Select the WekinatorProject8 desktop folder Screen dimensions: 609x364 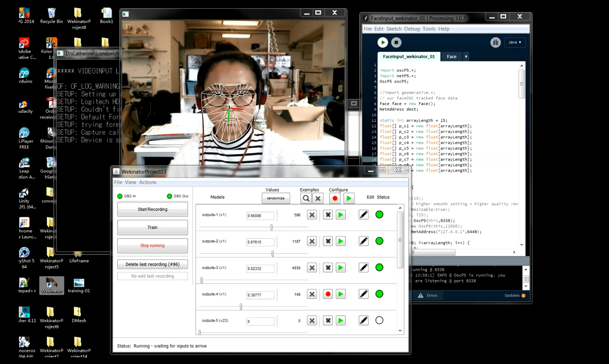tap(79, 18)
